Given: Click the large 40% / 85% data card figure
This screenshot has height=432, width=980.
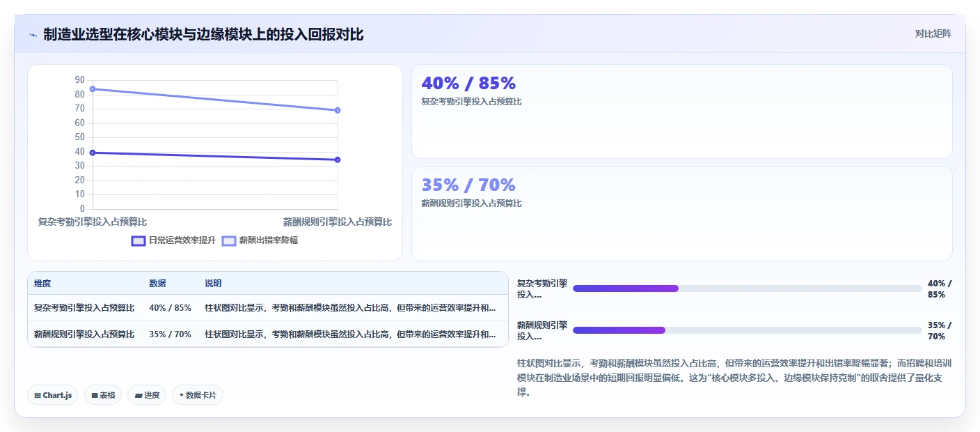Looking at the screenshot, I should [x=468, y=83].
